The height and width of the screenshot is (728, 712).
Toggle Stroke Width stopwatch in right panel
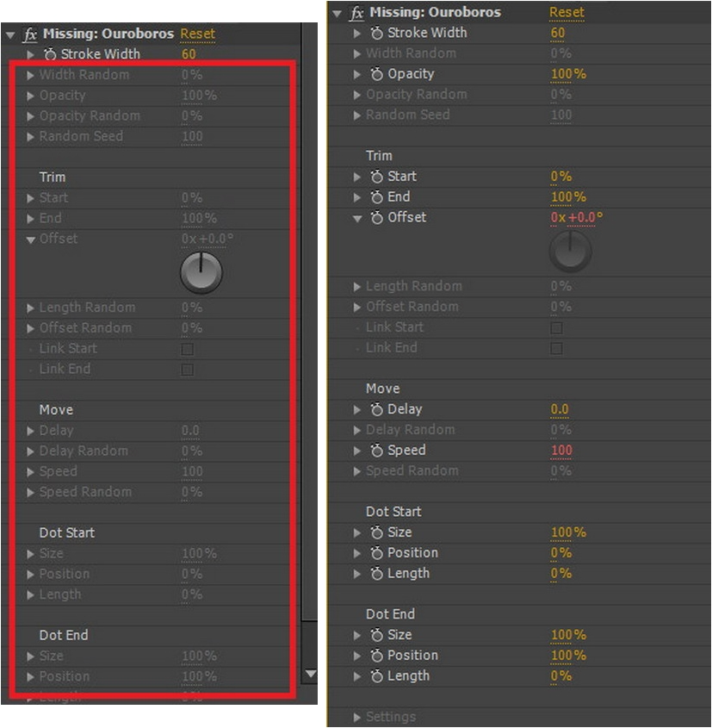pyautogui.click(x=376, y=33)
